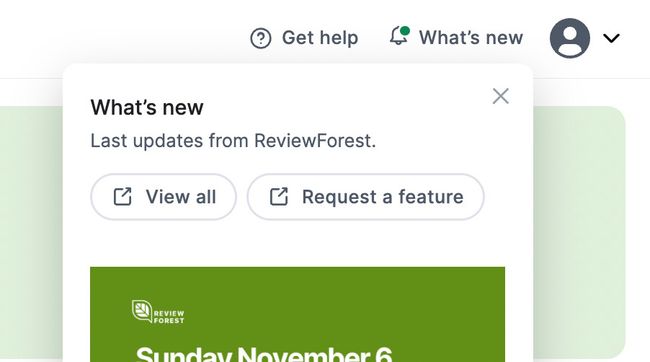Click the green notification dot on bell

click(x=405, y=31)
